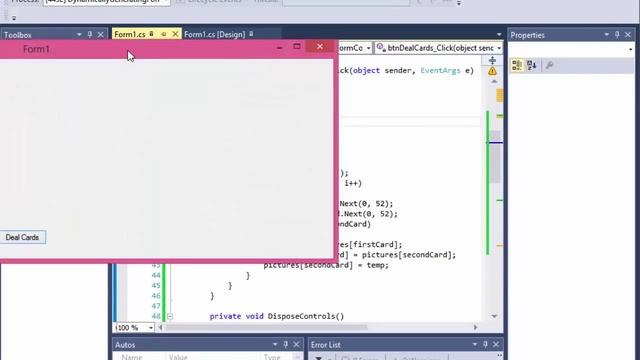The width and height of the screenshot is (640, 360).
Task: Auto-hide the Toolbox panel with the pin
Action: [90, 35]
